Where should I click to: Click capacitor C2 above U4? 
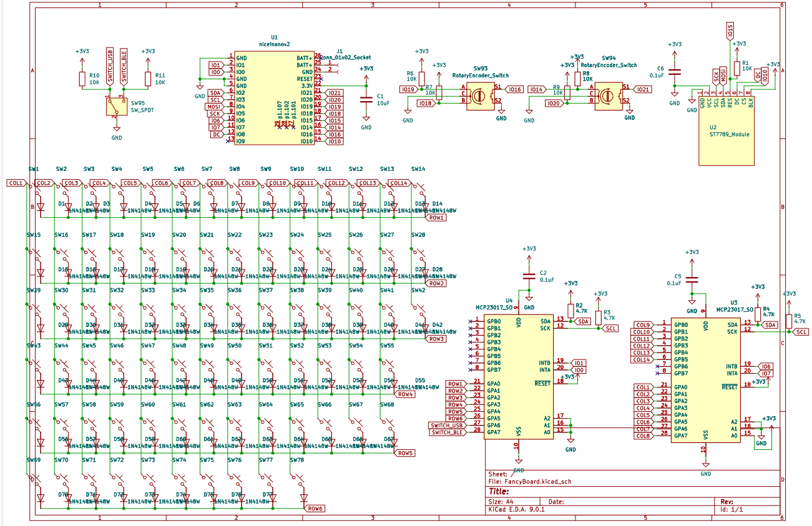(x=529, y=276)
